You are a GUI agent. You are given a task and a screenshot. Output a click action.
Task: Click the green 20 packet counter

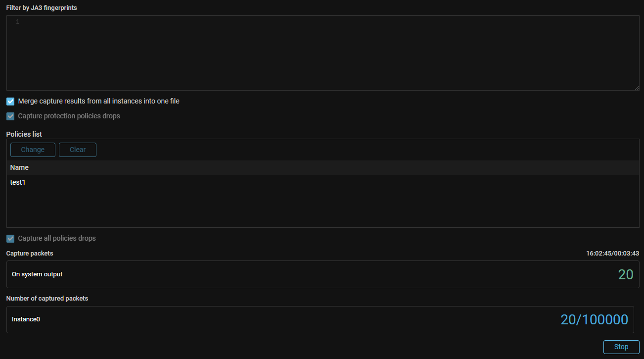coord(625,274)
